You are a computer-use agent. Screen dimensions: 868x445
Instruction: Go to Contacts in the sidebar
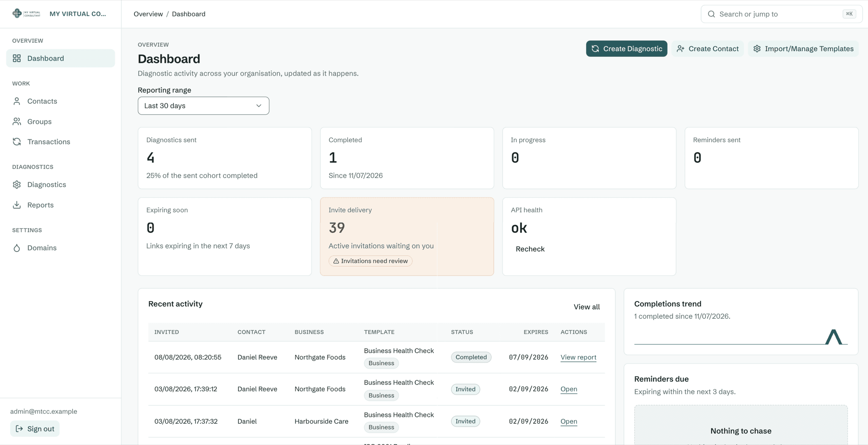61,101
